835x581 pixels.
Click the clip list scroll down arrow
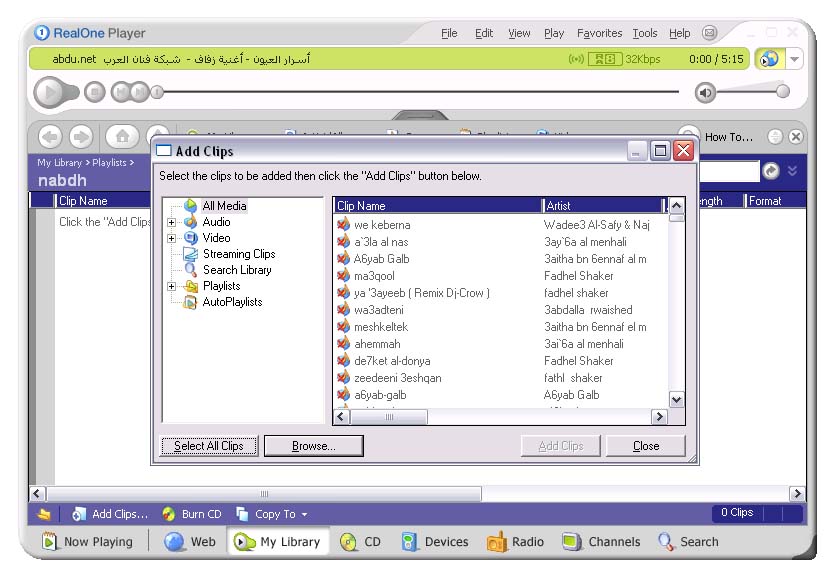[x=676, y=400]
